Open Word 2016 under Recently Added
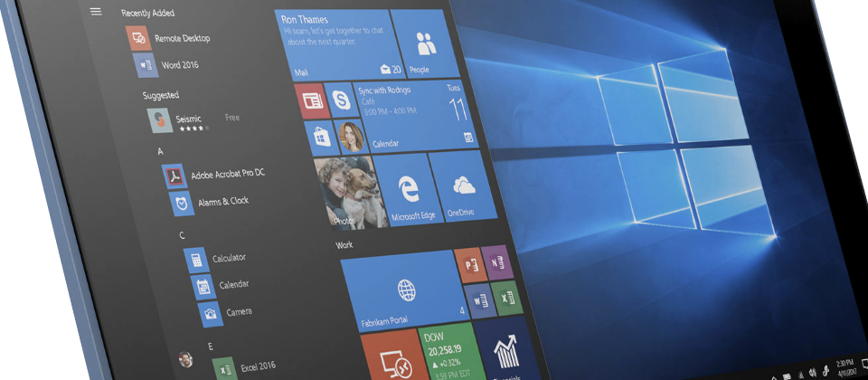Image resolution: width=868 pixels, height=380 pixels. [165, 65]
